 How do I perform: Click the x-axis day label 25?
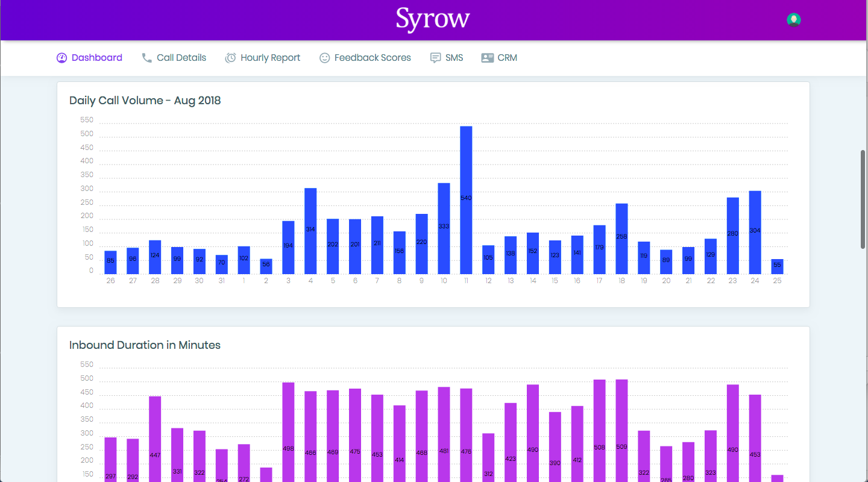[x=777, y=281]
